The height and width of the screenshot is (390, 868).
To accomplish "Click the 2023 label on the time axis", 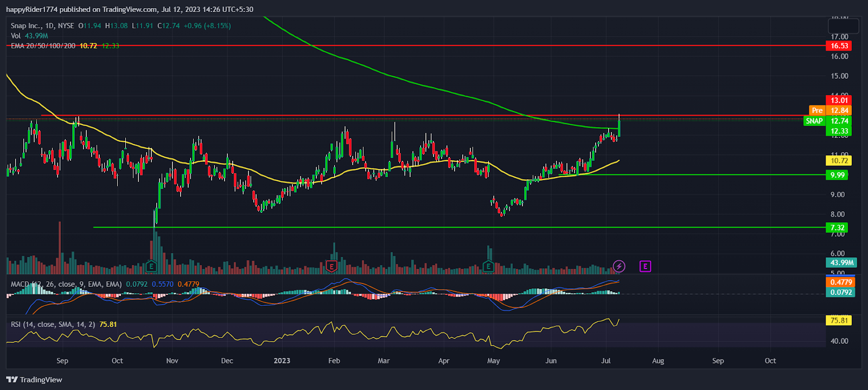I will click(282, 361).
